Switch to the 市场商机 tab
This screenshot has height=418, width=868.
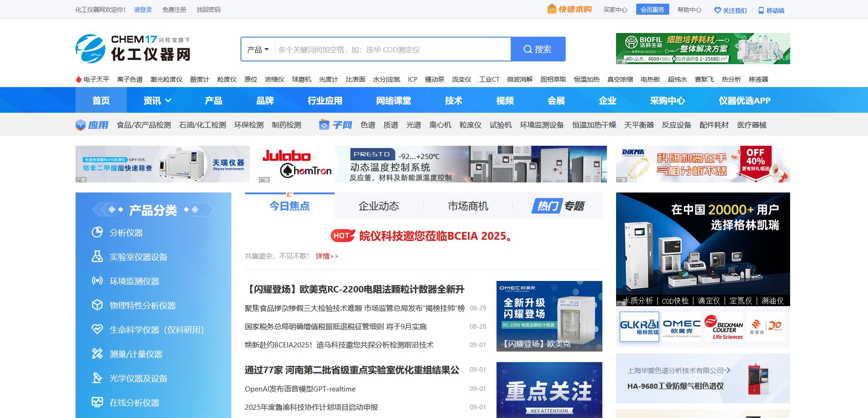[x=468, y=206]
